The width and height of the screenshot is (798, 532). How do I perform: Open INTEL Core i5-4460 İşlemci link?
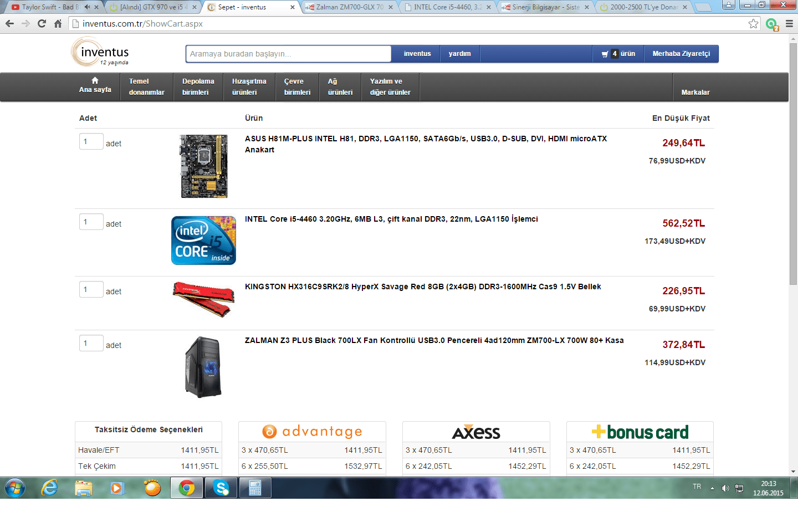click(x=391, y=219)
